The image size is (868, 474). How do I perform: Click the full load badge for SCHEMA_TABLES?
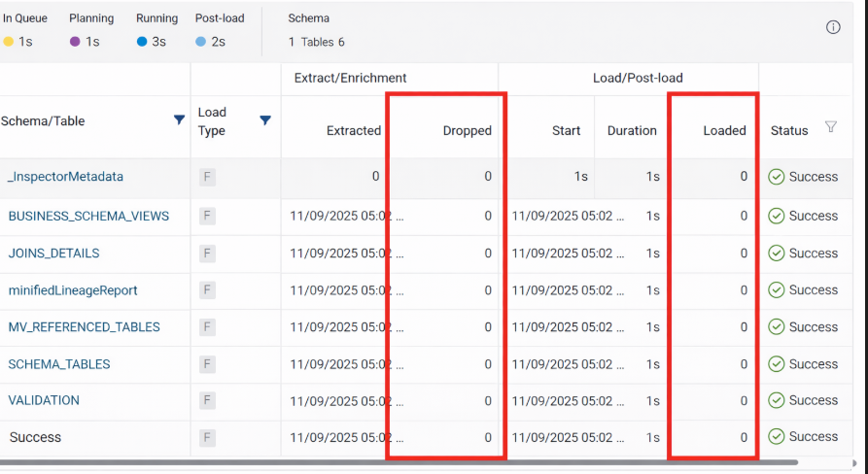pos(207,364)
